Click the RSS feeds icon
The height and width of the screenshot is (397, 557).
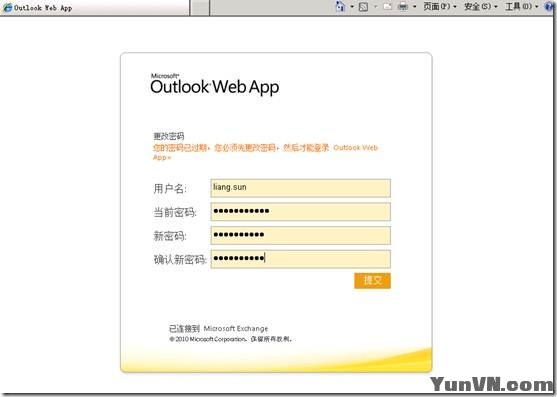coord(363,6)
